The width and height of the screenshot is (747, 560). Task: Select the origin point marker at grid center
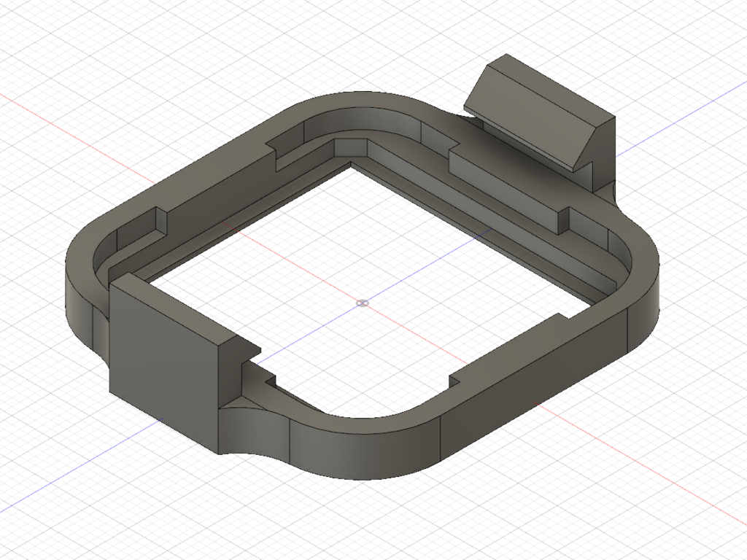[x=363, y=303]
